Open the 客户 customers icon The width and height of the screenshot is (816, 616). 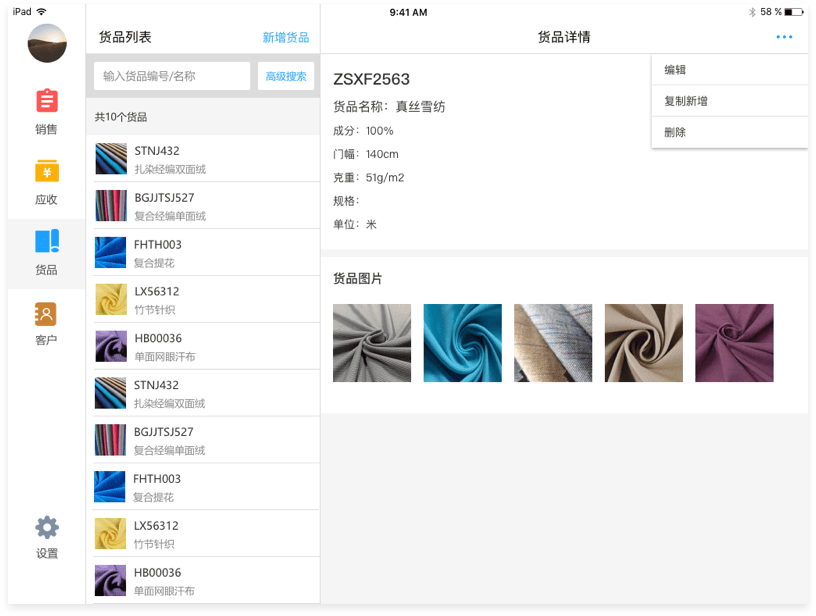pyautogui.click(x=46, y=314)
